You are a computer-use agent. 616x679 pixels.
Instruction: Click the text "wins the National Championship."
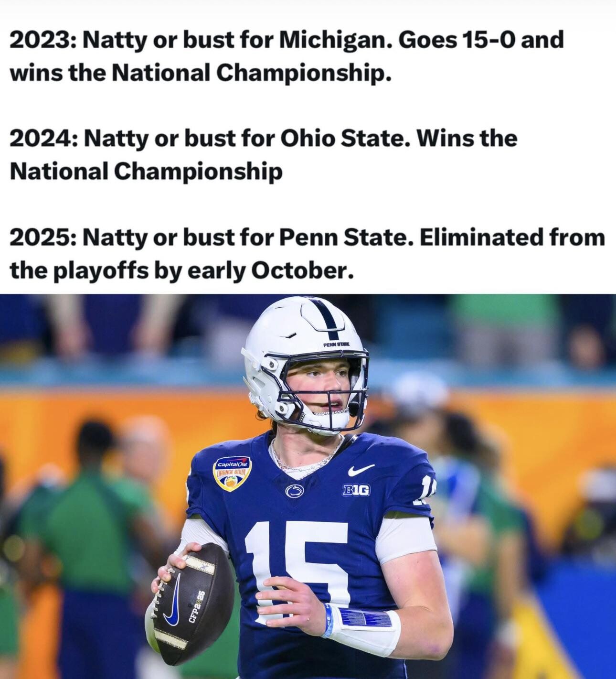tap(201, 72)
